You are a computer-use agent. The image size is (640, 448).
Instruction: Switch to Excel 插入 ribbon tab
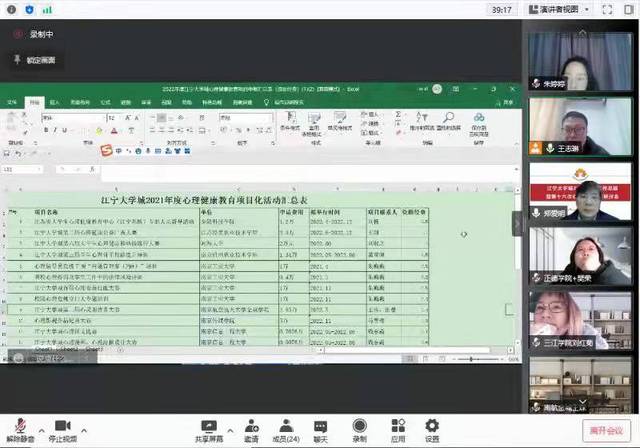54,102
